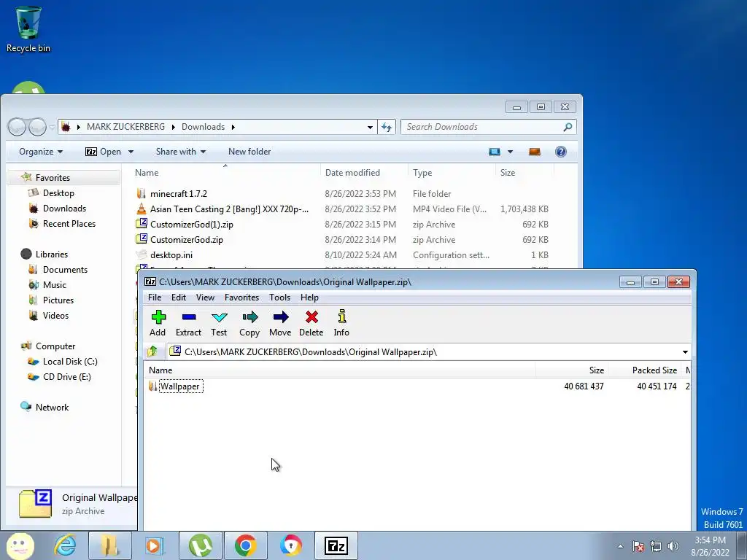Click the red Delete icon in 7-Zip
747x560 pixels.
point(311,323)
